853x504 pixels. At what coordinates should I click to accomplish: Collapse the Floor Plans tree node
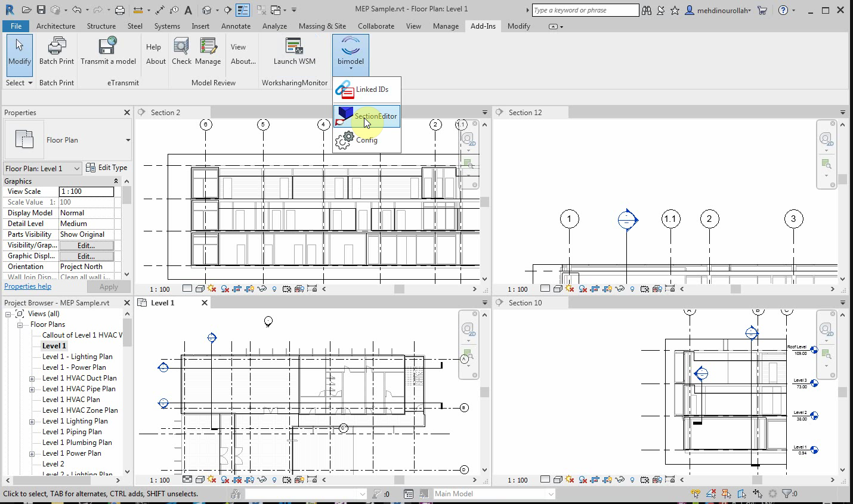click(20, 325)
